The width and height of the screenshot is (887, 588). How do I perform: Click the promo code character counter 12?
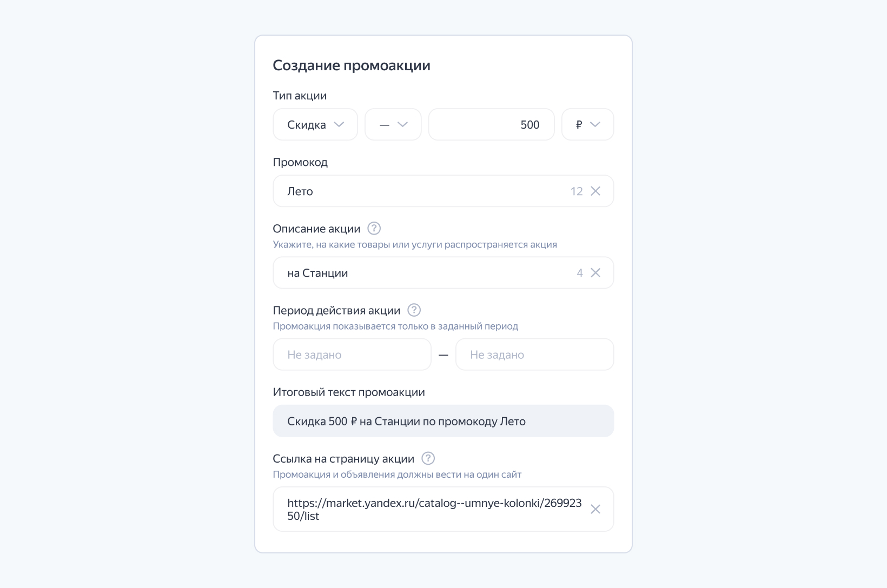[x=577, y=191]
